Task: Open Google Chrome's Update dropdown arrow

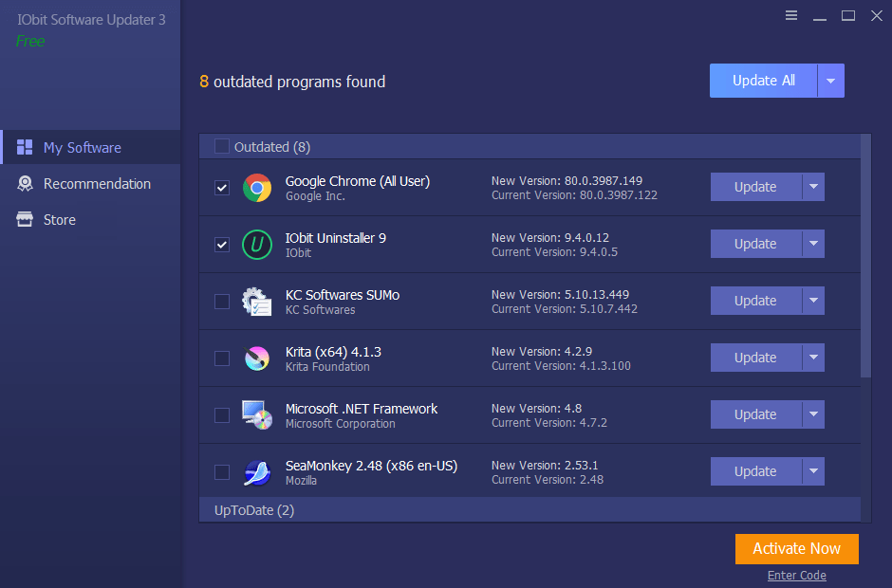Action: 813,187
